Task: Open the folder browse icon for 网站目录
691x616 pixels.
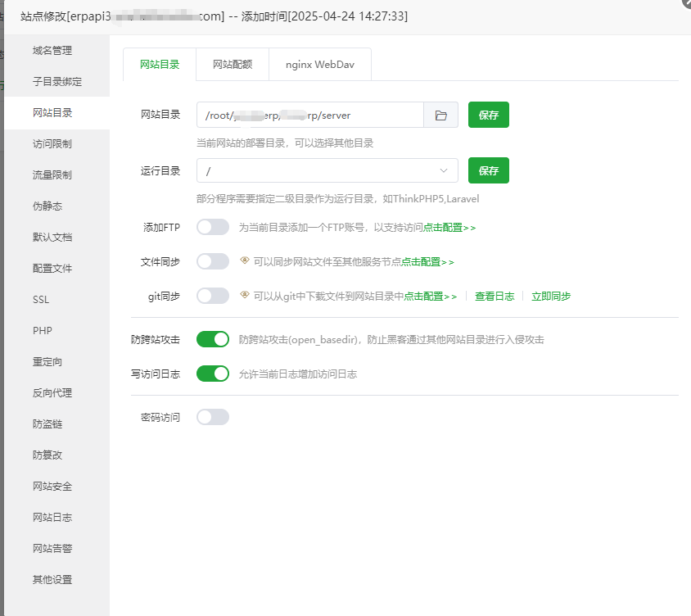Action: pyautogui.click(x=440, y=115)
